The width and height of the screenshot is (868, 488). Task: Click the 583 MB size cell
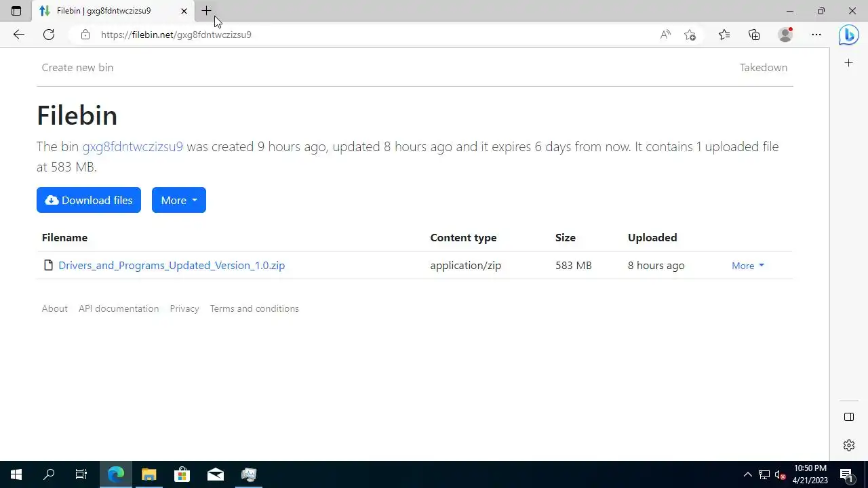click(574, 265)
